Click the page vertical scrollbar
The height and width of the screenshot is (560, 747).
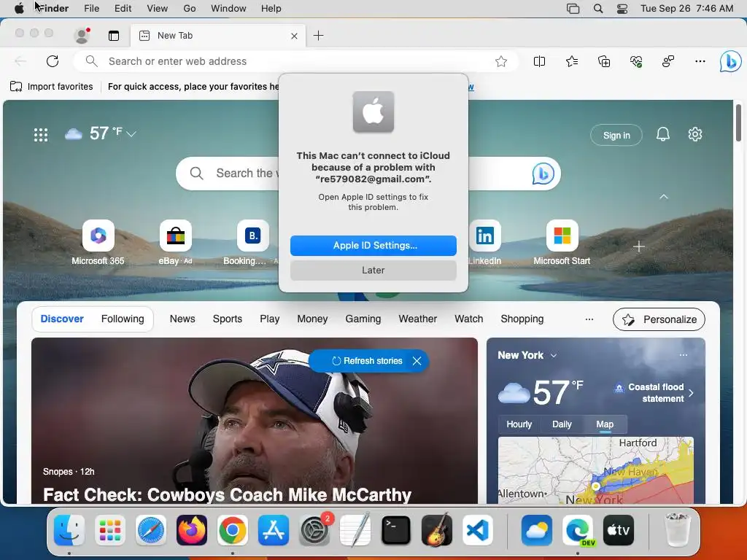coord(739,124)
